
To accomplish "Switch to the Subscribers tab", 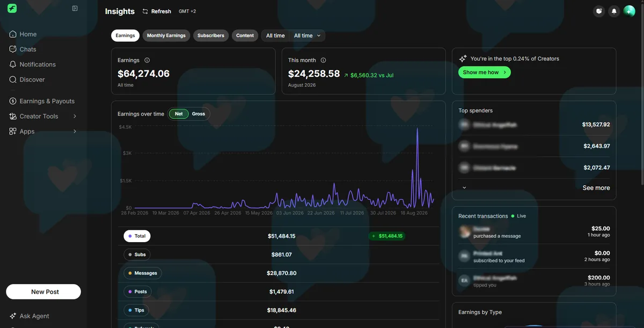I will click(x=211, y=35).
